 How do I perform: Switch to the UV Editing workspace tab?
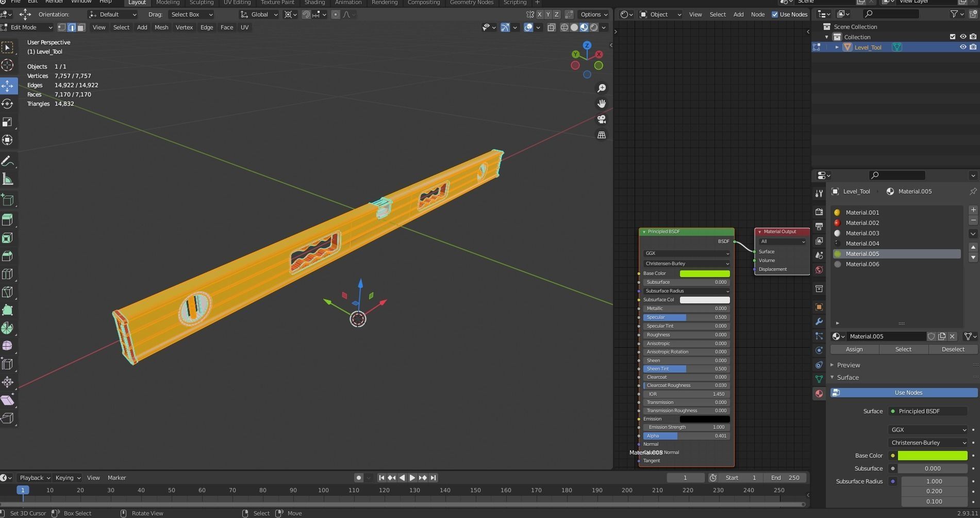point(237,3)
